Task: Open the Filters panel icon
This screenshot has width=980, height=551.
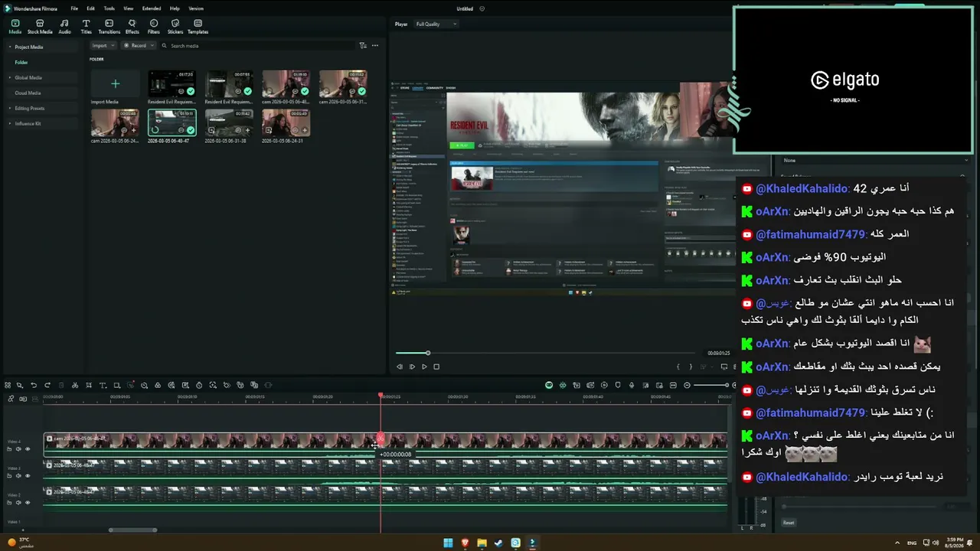Action: coord(154,24)
